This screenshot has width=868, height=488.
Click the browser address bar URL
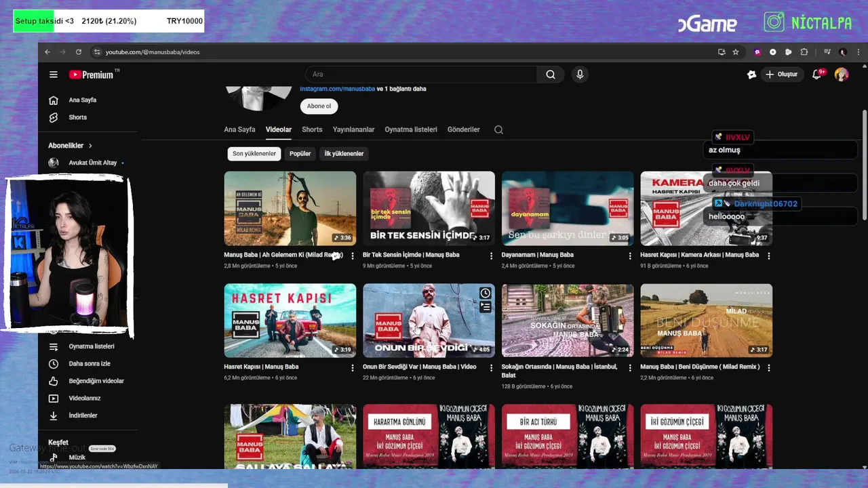point(153,52)
